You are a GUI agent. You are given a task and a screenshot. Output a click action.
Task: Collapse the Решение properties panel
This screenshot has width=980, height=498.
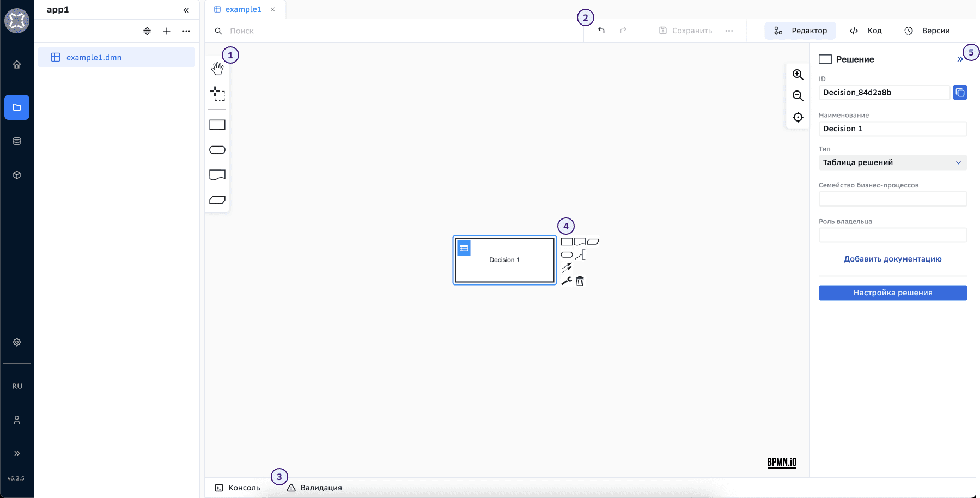959,59
